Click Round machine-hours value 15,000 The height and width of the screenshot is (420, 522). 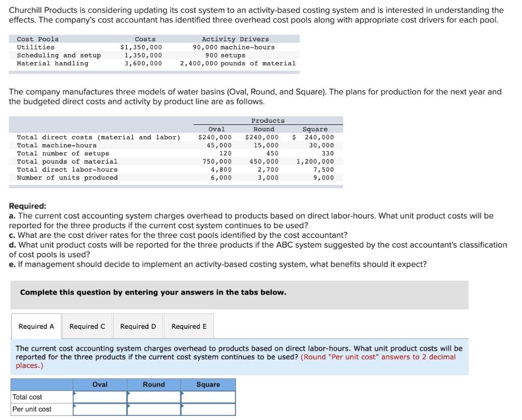pyautogui.click(x=266, y=145)
